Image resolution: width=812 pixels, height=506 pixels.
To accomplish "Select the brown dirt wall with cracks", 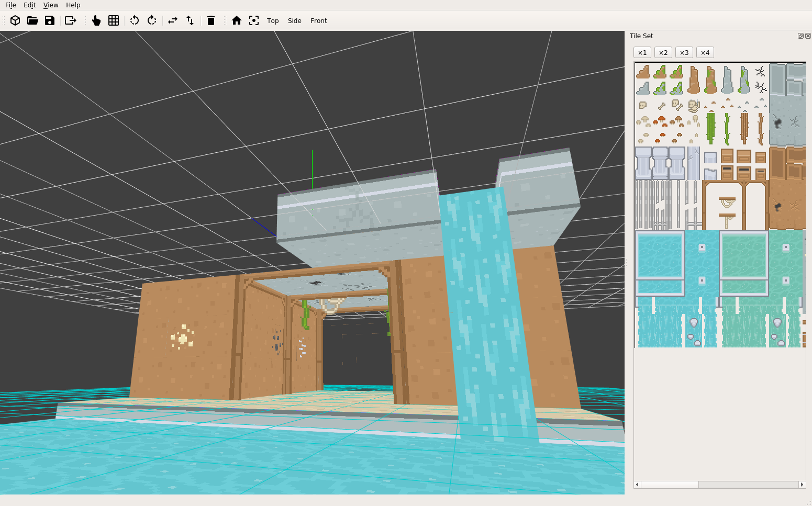I will tap(787, 205).
